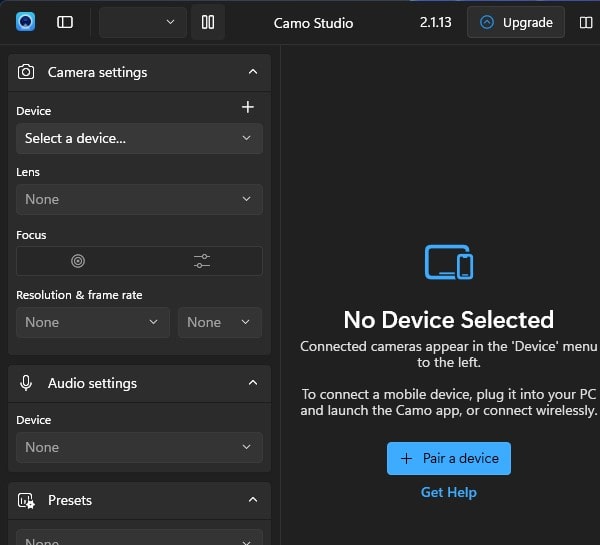Add a device with the plus icon
Screen dimensions: 600x545
(x=248, y=107)
